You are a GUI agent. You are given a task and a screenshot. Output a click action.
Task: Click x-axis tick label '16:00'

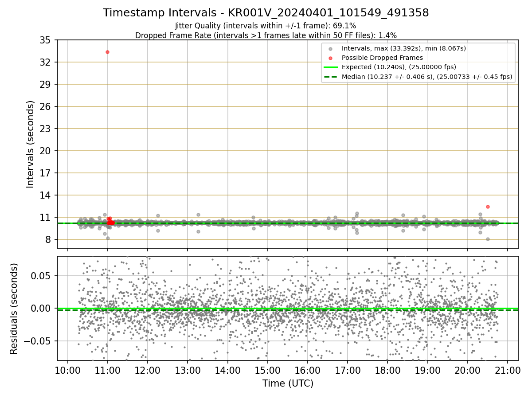[x=308, y=370]
